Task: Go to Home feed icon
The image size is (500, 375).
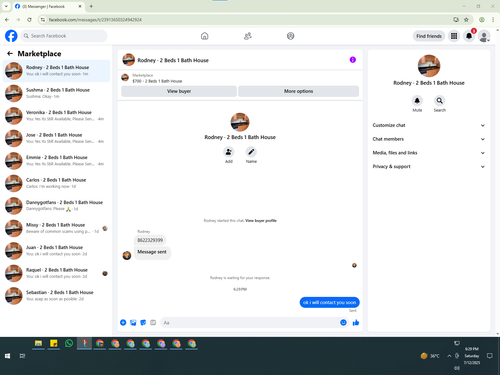Action: pos(205,36)
